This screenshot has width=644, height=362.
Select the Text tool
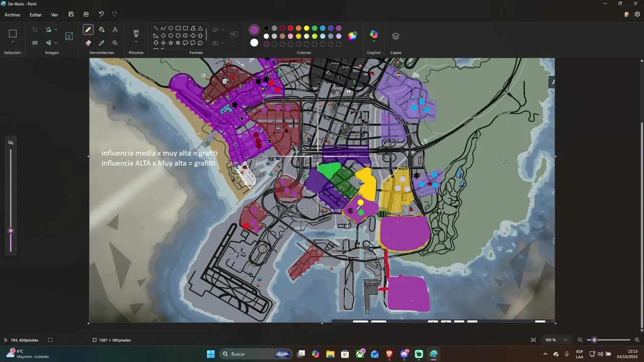(x=115, y=30)
